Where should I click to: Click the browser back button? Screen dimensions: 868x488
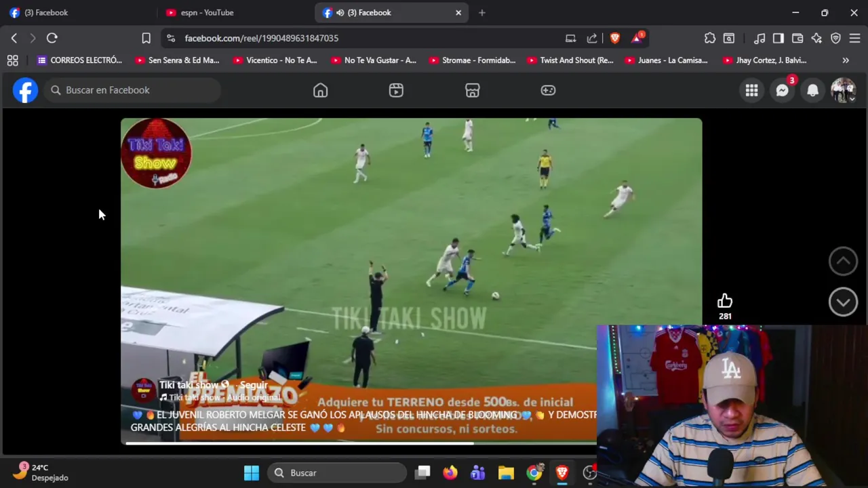pyautogui.click(x=14, y=38)
